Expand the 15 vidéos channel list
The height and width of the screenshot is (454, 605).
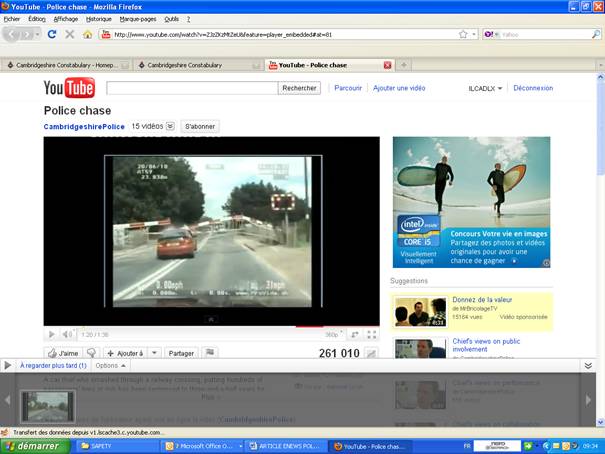[x=170, y=126]
